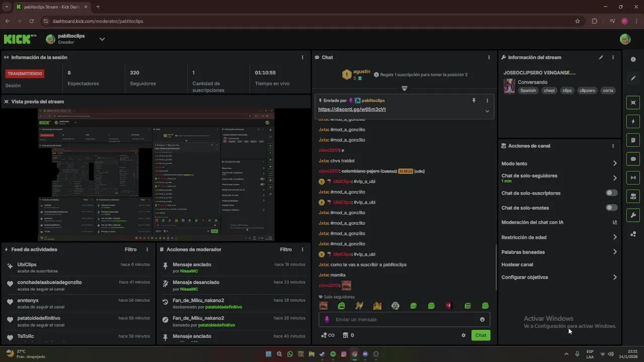Edit stream info with the pencil icon
The image size is (644, 362).
click(x=601, y=57)
